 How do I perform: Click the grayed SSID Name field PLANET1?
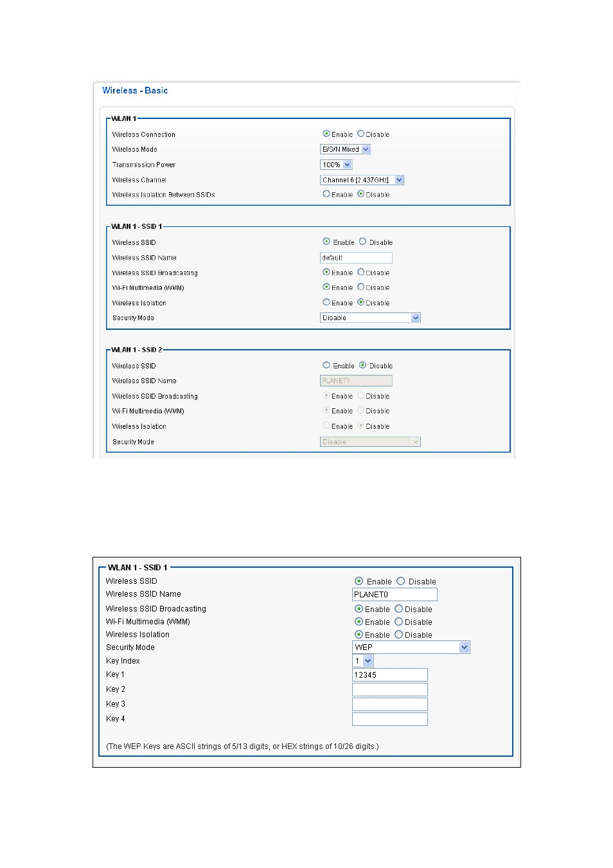tap(356, 381)
